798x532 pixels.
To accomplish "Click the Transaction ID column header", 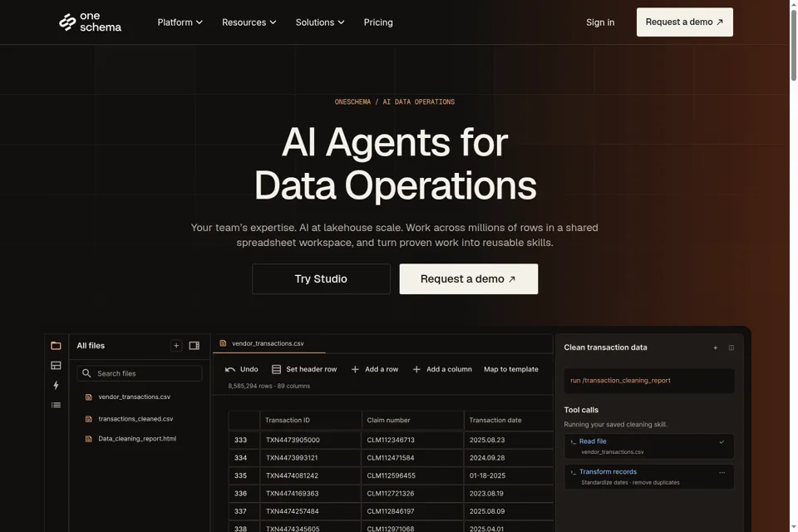I will (x=311, y=420).
